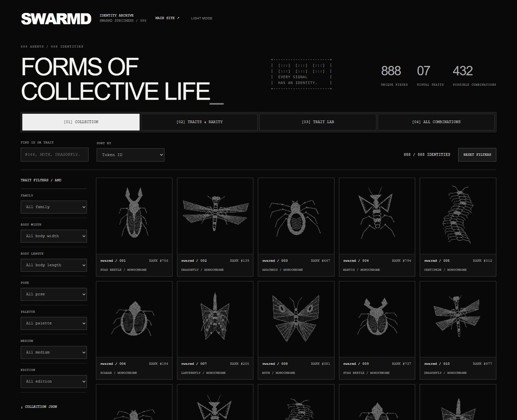Image resolution: width=517 pixels, height=420 pixels.
Task: Open the swarmd / 002 dragonfly artwork
Action: [215, 216]
